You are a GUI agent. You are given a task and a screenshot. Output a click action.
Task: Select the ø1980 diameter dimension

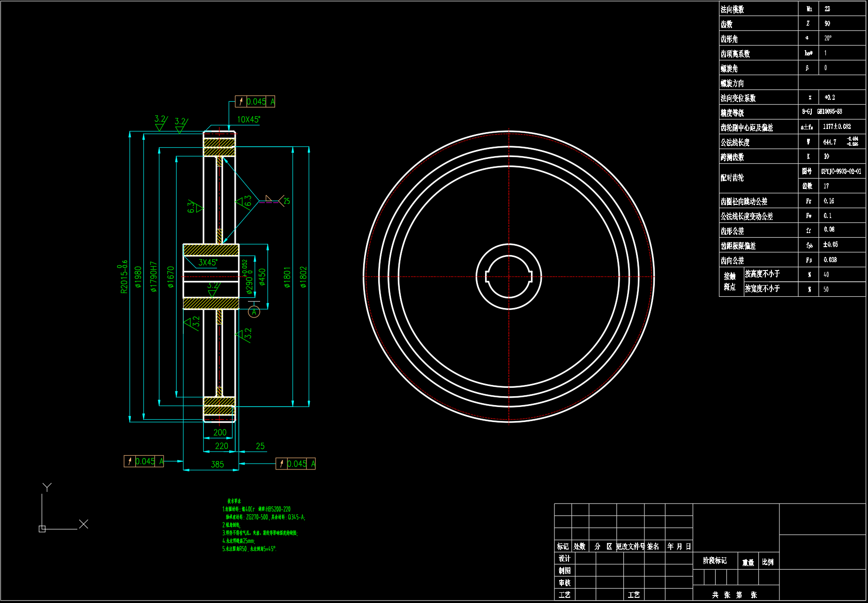(x=138, y=277)
